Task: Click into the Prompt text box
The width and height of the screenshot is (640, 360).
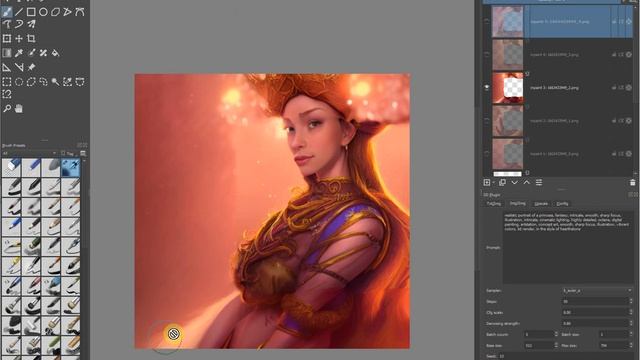Action: pos(568,247)
